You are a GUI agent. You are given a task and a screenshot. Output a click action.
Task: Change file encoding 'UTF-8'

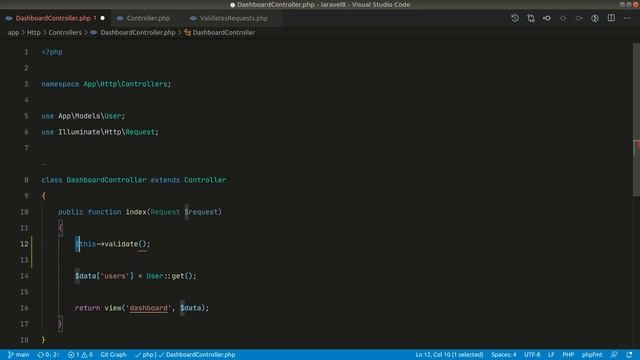[532, 355]
